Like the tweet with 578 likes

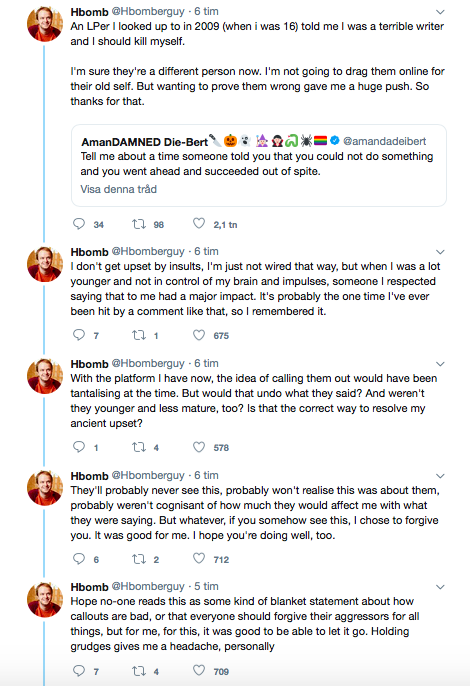pos(199,447)
